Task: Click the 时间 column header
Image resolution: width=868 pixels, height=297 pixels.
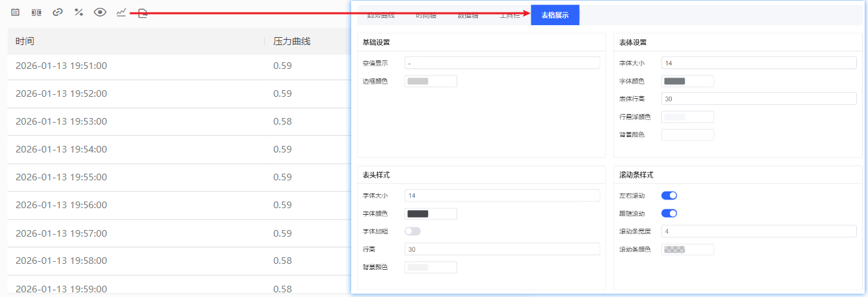Action: coord(25,41)
